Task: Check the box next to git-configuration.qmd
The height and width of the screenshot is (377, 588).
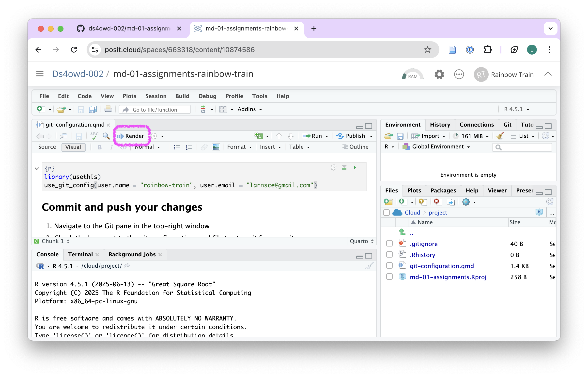Action: pos(389,266)
